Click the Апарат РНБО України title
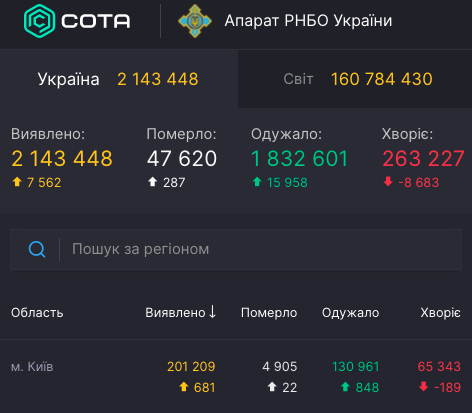The image size is (472, 413). [308, 21]
